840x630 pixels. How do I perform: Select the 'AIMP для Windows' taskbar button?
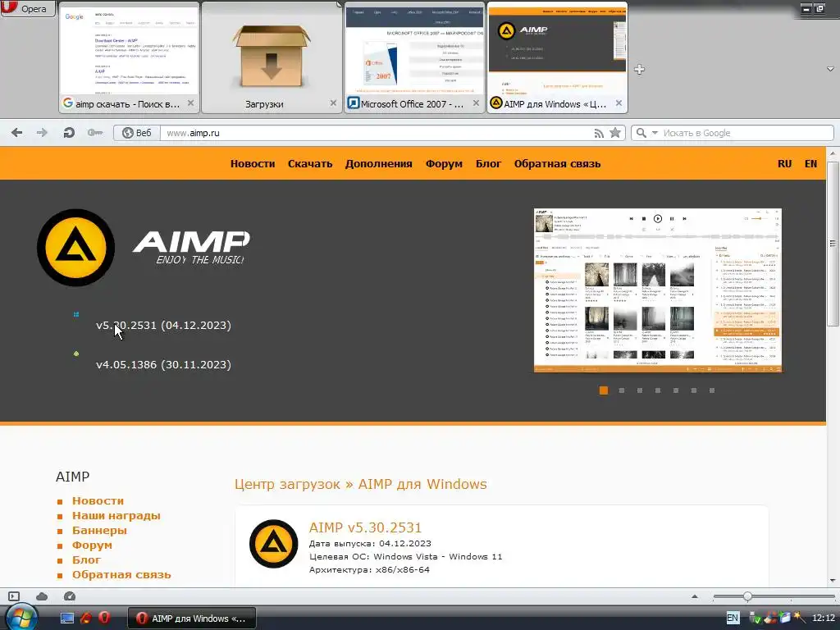[192, 619]
